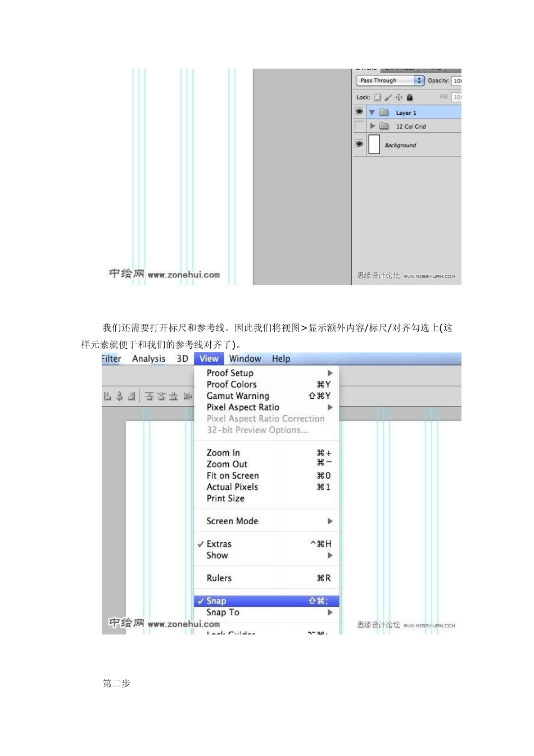Open the Window menu
Screen dimensions: 534x756
[245, 359]
